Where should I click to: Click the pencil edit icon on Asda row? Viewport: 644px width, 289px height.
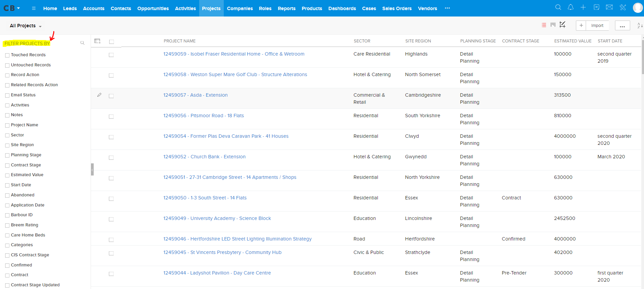click(x=99, y=95)
